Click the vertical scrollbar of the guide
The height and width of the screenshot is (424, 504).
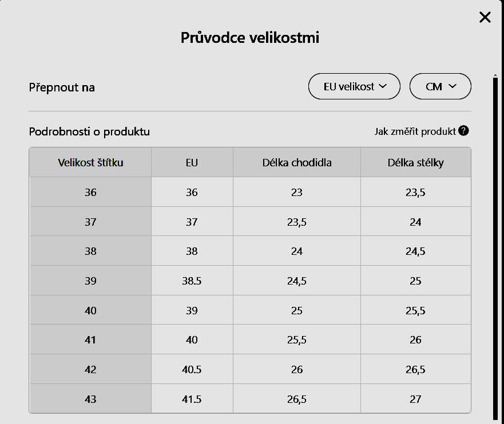point(495,246)
